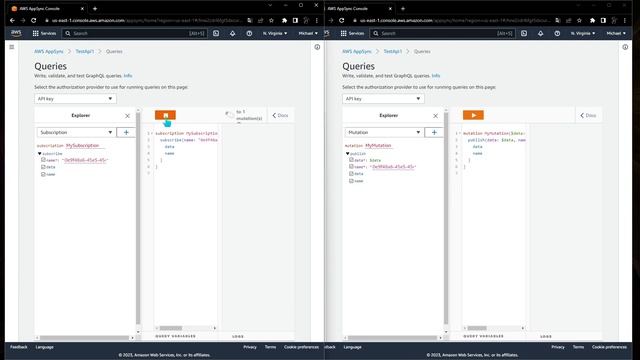Open Services grid menu in right window

coord(352,33)
